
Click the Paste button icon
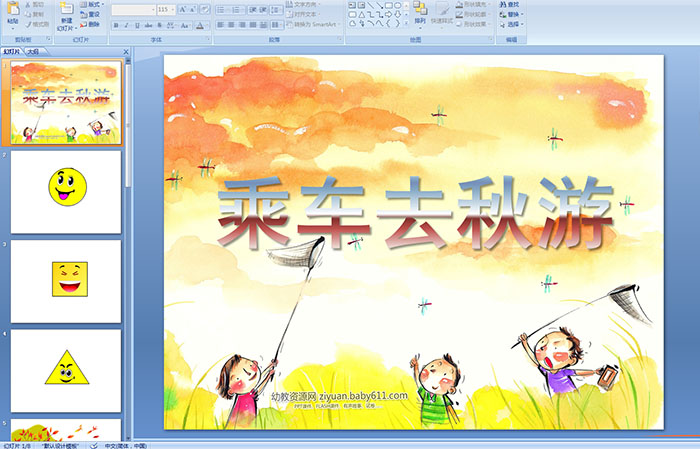point(13,9)
